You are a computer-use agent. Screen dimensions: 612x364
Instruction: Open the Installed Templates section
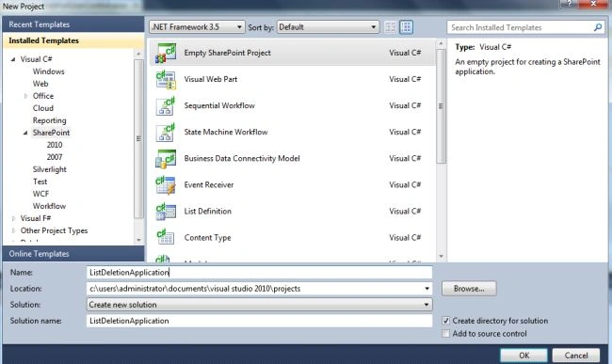click(73, 40)
